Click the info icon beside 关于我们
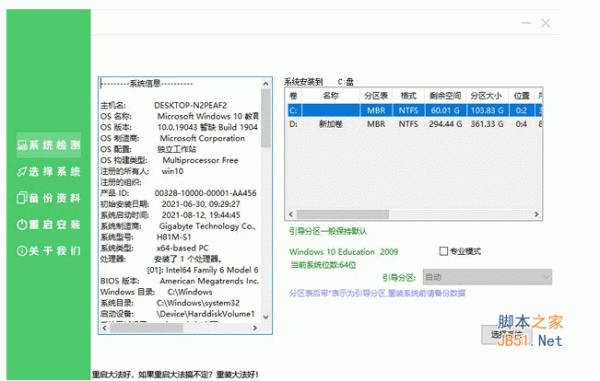This screenshot has height=381, width=600. point(22,251)
